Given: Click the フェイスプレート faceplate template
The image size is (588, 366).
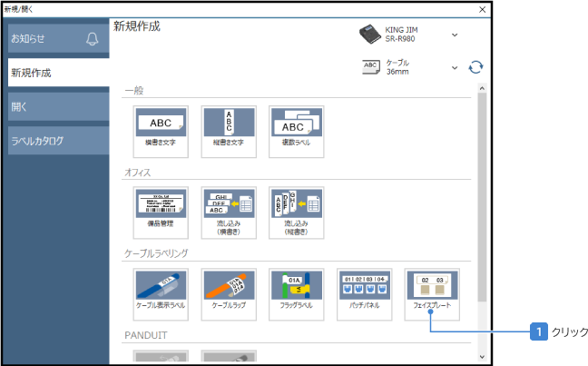Looking at the screenshot, I should click(431, 294).
